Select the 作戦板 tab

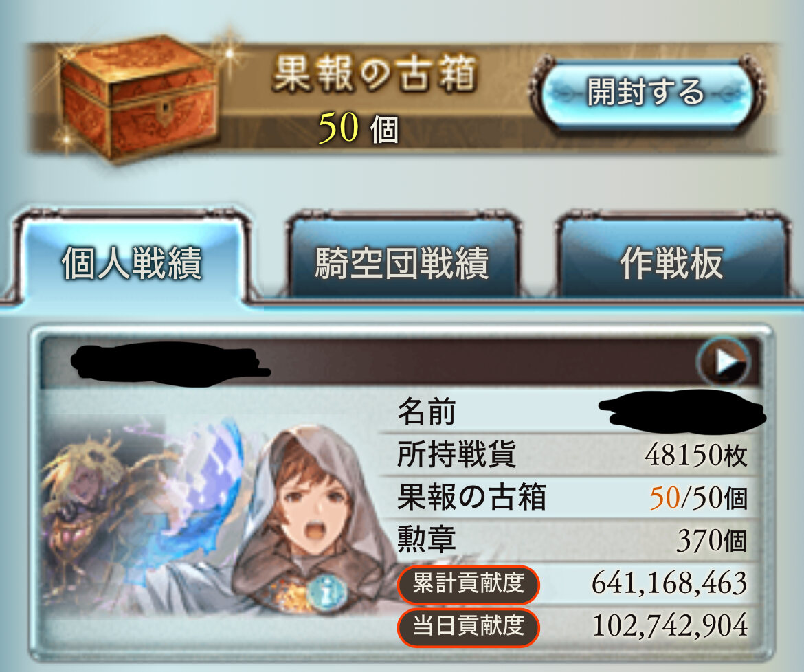pos(671,263)
